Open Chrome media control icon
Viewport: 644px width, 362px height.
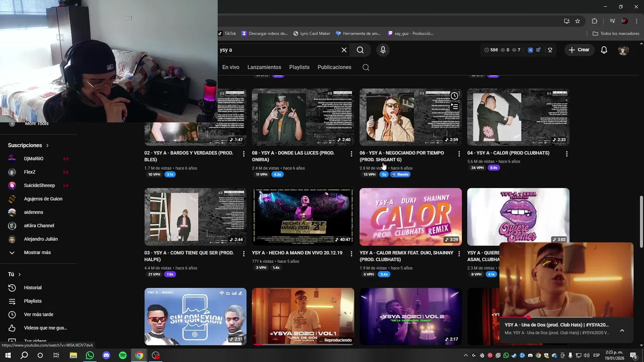point(612,21)
